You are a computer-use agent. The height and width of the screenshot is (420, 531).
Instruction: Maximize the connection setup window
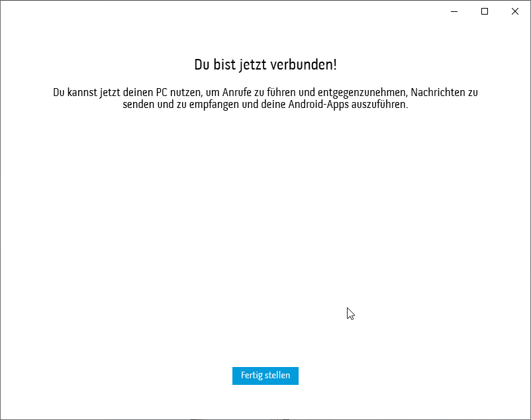485,11
